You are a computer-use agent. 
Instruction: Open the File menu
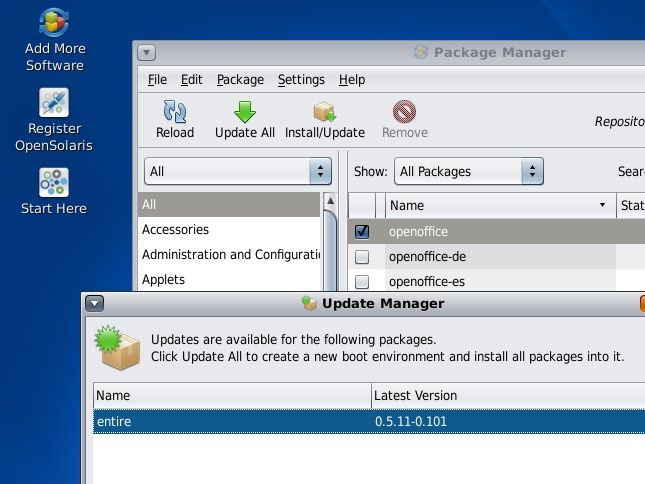(157, 80)
